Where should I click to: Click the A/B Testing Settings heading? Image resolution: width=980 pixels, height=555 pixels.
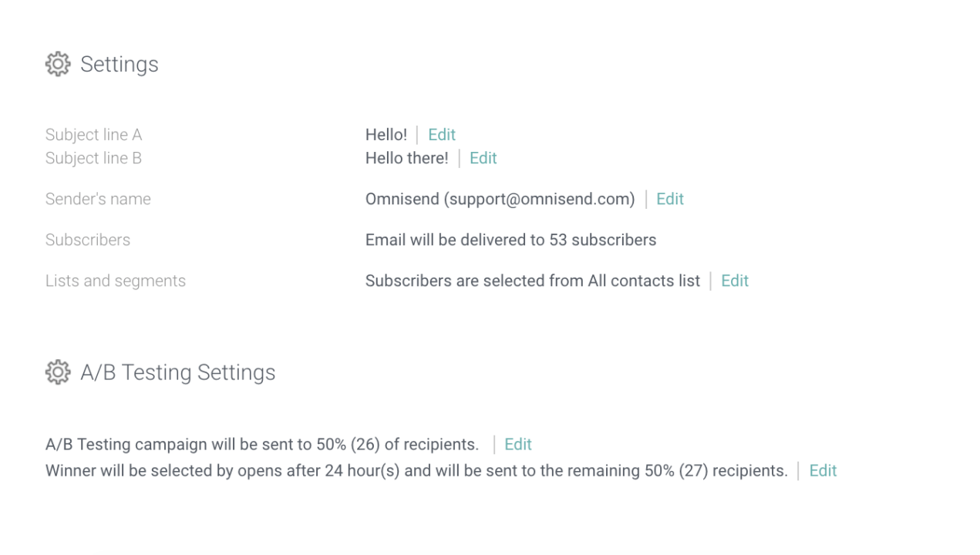[177, 372]
